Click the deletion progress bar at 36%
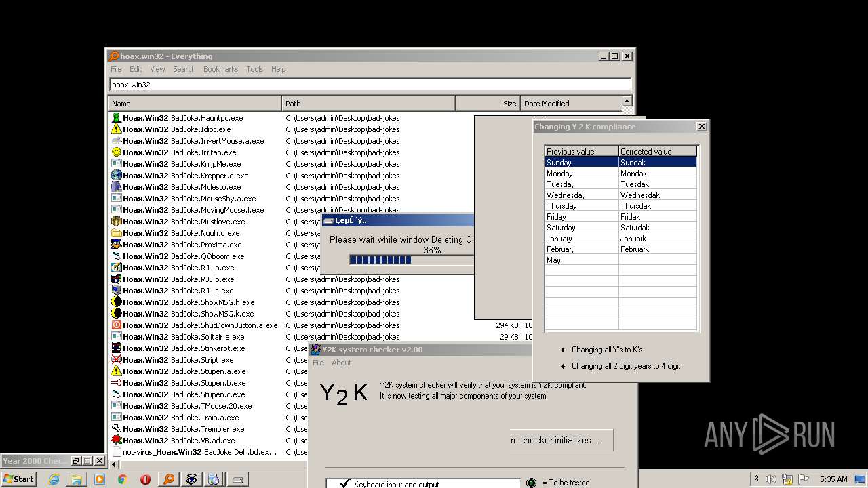868x488 pixels. (x=411, y=260)
